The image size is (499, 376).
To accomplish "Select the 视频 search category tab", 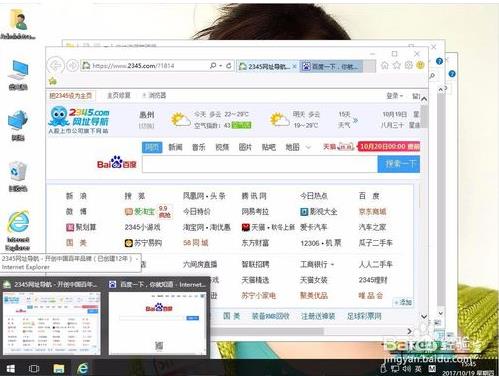I will 222,147.
